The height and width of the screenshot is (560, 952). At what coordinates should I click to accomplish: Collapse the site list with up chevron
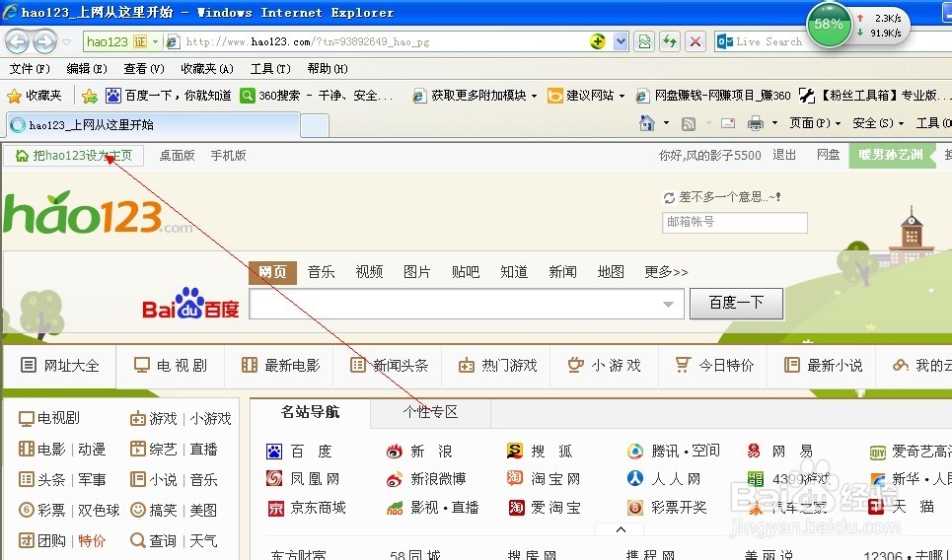621,529
